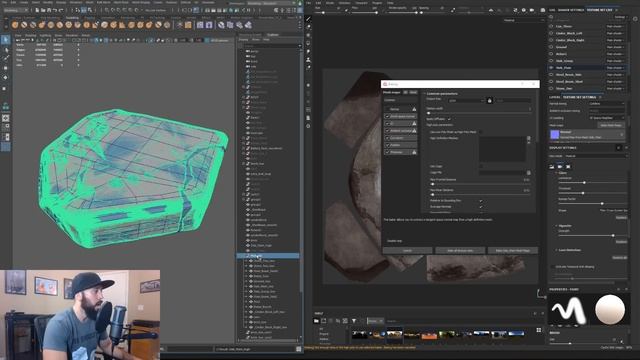
Task: Select the Sculpt brush on Sculpting shelf
Action: (15, 25)
